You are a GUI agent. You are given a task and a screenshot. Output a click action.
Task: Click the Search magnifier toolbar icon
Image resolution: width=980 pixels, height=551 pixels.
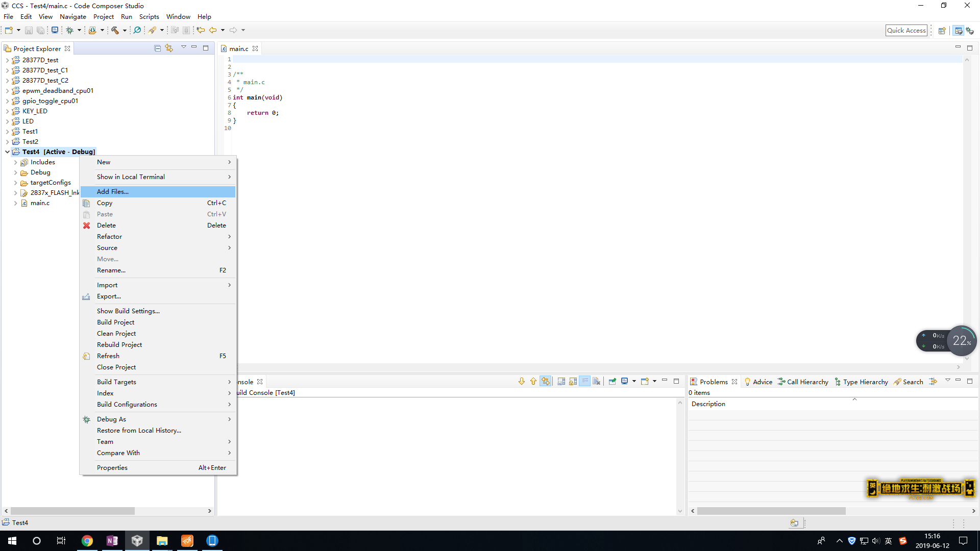click(137, 31)
